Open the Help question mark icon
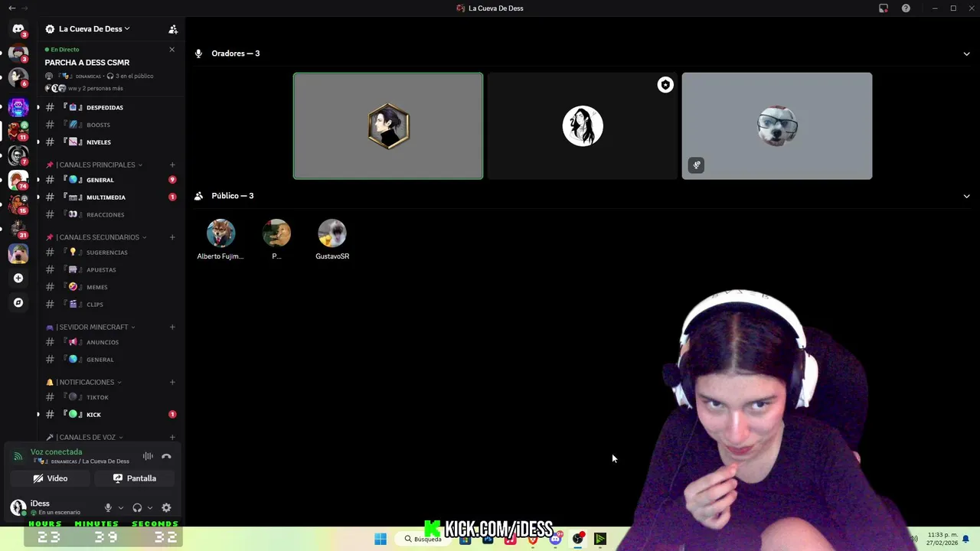This screenshot has height=551, width=980. point(906,8)
